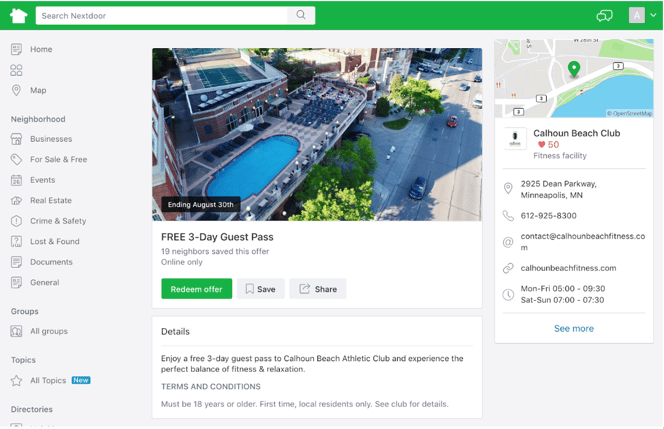The height and width of the screenshot is (429, 664).
Task: Open the General section
Action: pos(44,282)
